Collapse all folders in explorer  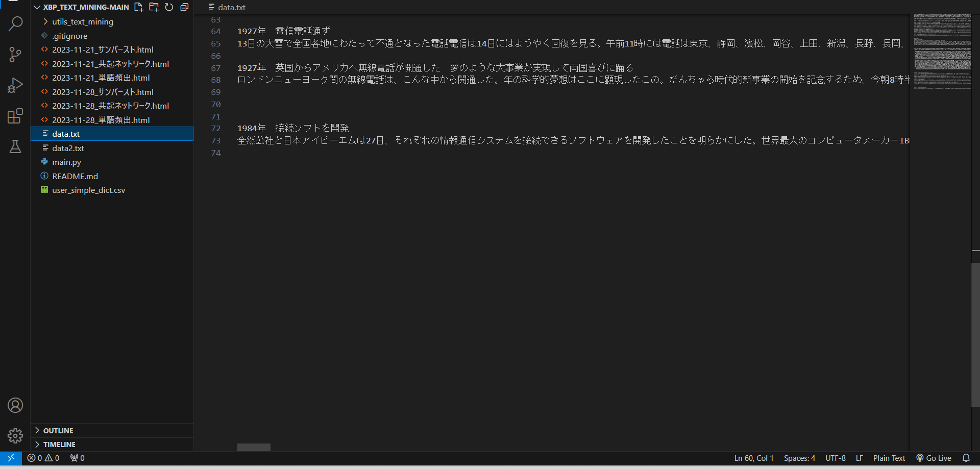[184, 7]
